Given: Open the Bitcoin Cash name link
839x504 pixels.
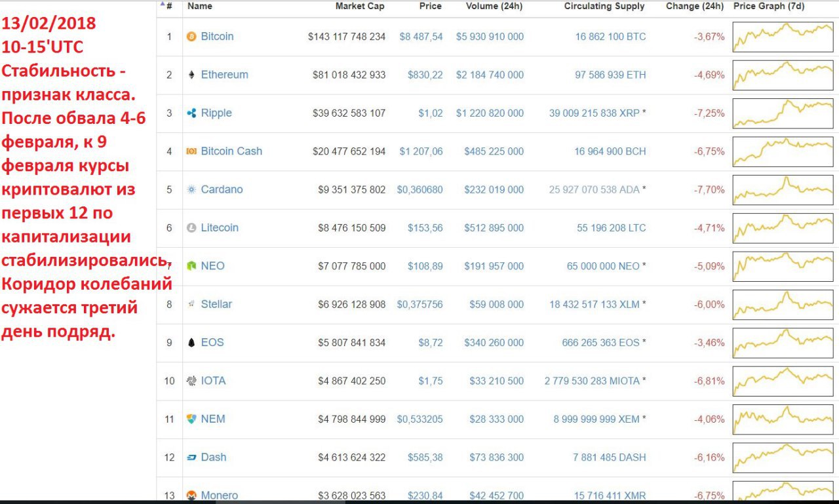Looking at the screenshot, I should pos(231,151).
